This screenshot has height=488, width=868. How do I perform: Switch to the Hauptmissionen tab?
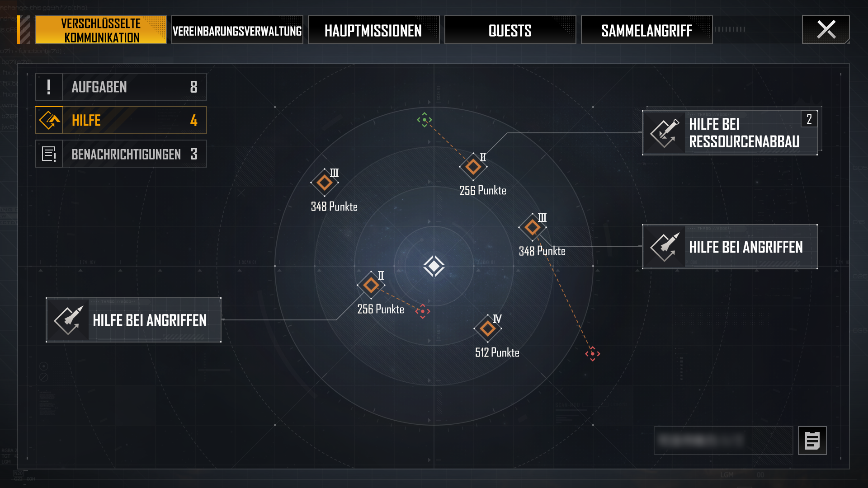click(x=374, y=30)
